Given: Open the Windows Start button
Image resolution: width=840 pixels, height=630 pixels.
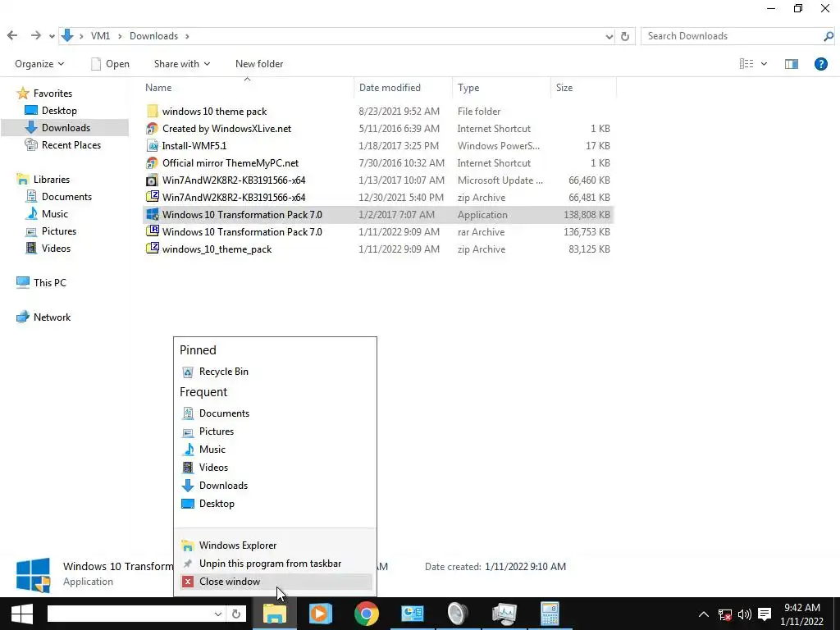Looking at the screenshot, I should [22, 614].
